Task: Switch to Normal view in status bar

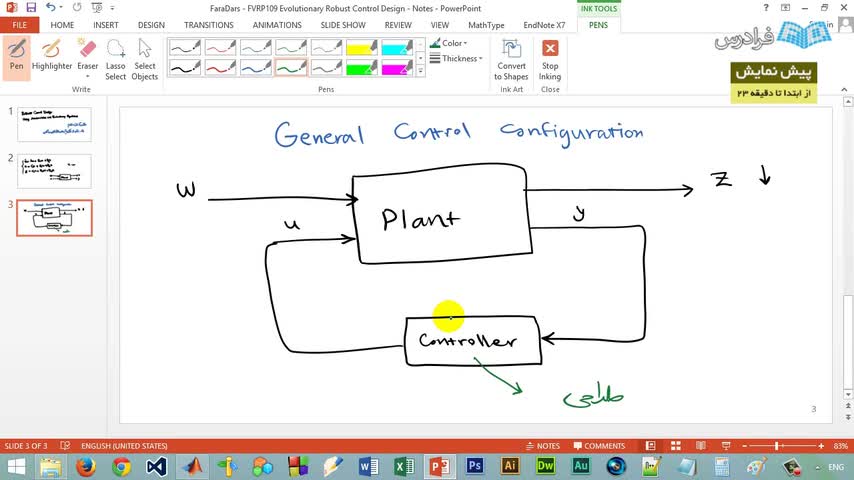Action: tap(650, 446)
